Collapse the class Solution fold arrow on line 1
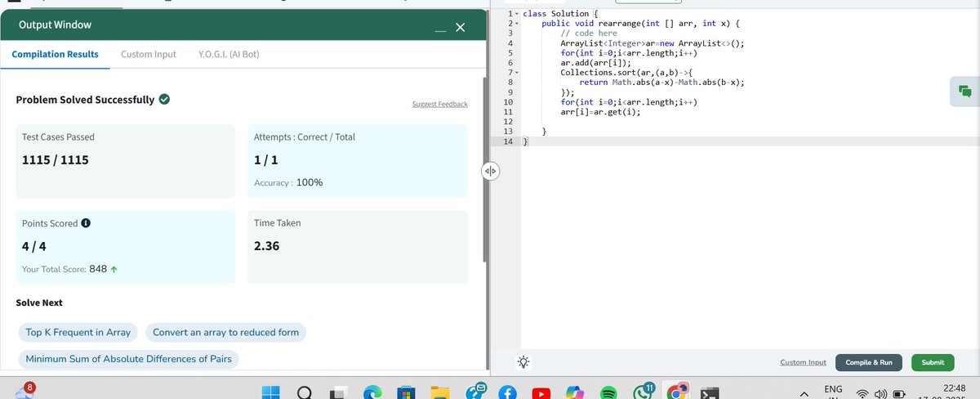980x399 pixels. coord(517,15)
